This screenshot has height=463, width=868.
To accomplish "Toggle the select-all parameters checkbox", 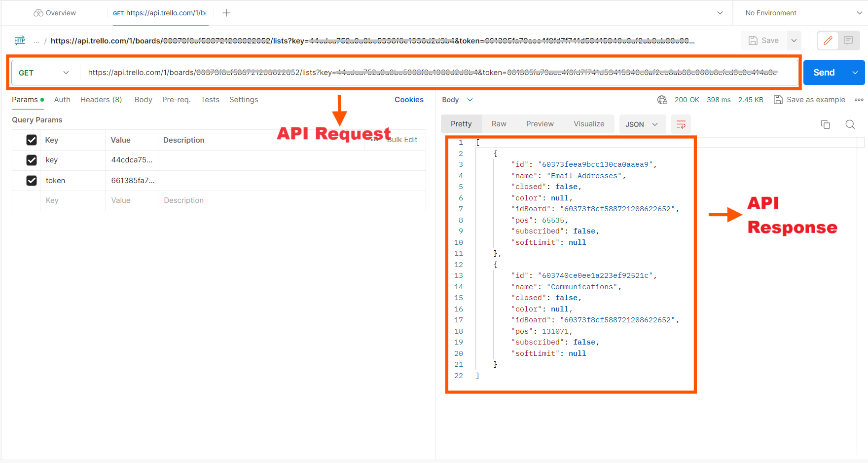I will [x=32, y=140].
